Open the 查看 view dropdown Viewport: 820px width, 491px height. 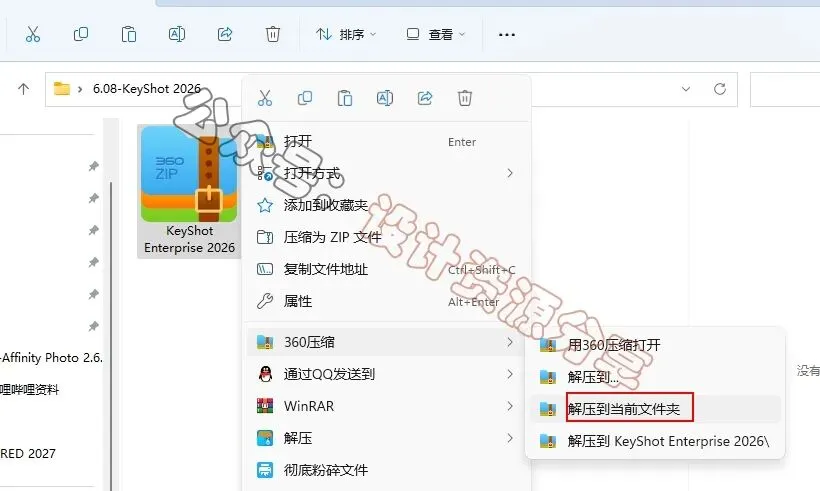pos(436,35)
